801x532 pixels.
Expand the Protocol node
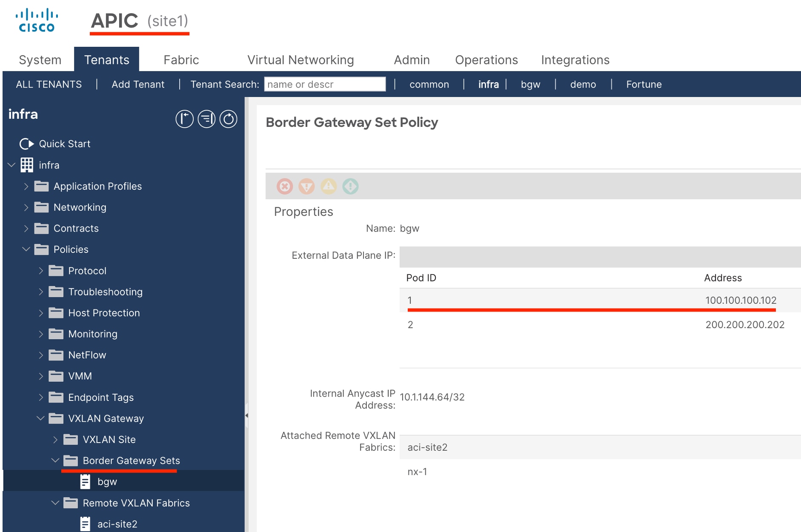tap(41, 271)
